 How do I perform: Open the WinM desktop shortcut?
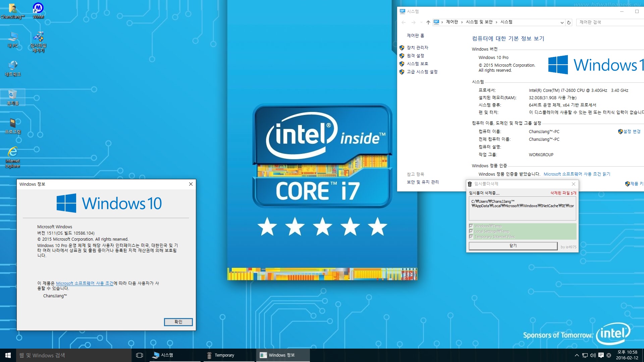tap(38, 11)
